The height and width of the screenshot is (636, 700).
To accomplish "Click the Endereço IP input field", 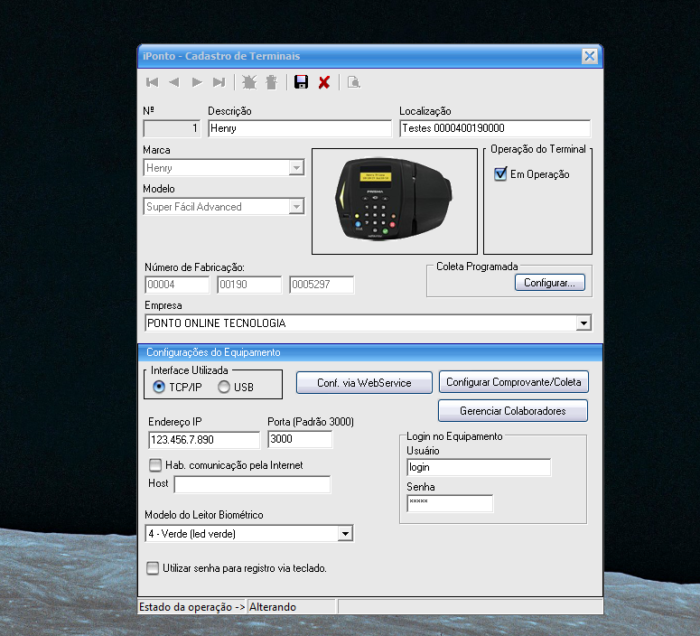I will pos(203,440).
